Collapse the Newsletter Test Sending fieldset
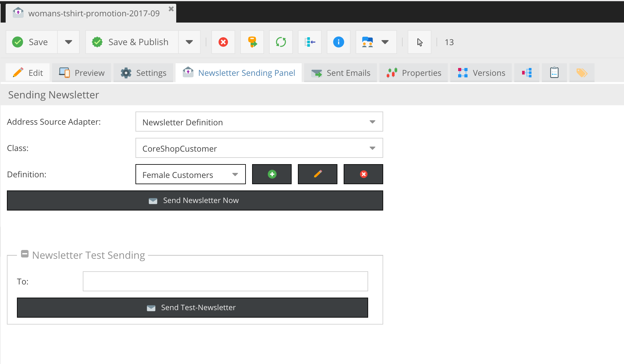 [x=25, y=254]
